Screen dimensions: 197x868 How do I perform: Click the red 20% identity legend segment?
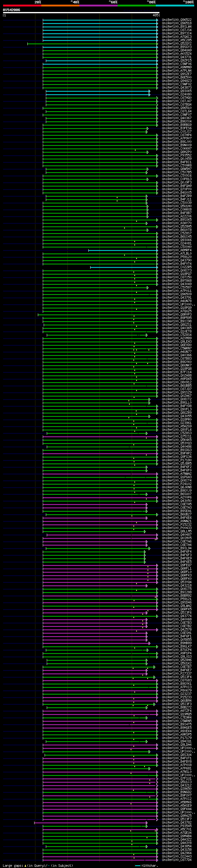pyautogui.click(x=22, y=6)
